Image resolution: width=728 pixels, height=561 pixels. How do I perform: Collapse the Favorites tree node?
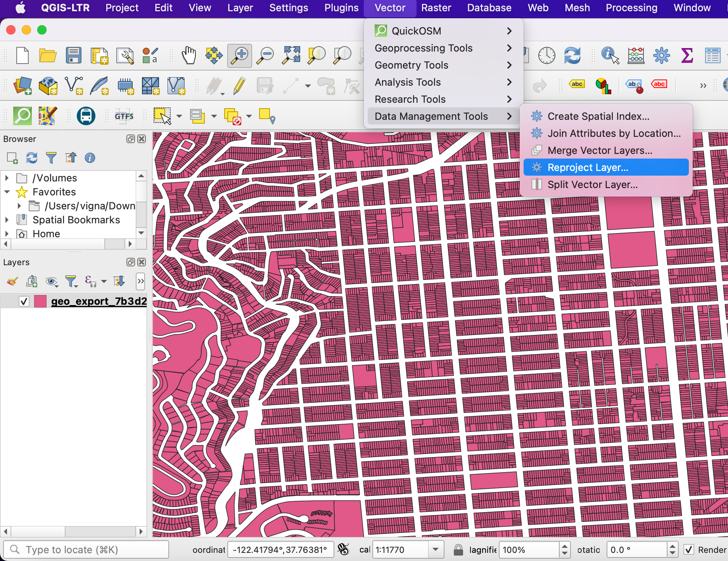pos(7,192)
